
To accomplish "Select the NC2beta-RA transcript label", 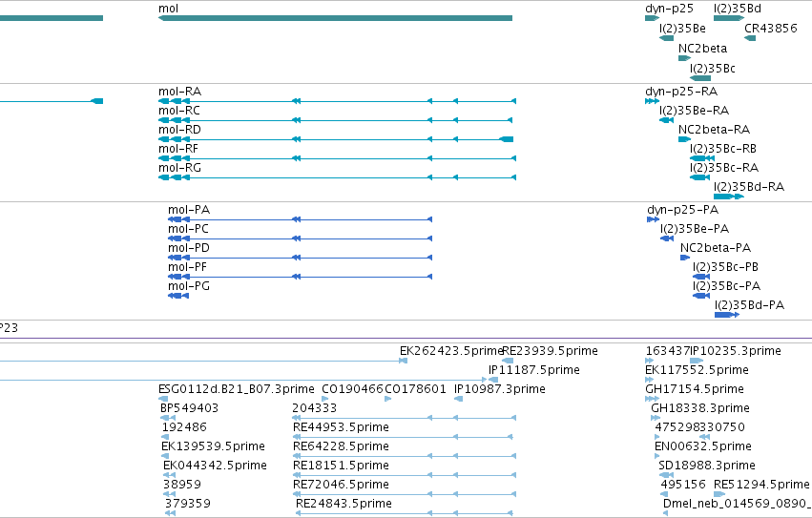I will [x=714, y=130].
